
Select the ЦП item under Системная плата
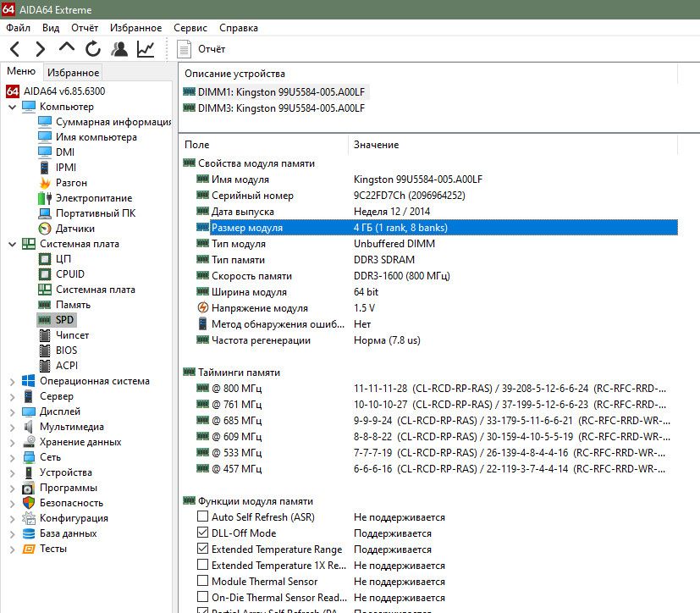pyautogui.click(x=63, y=259)
